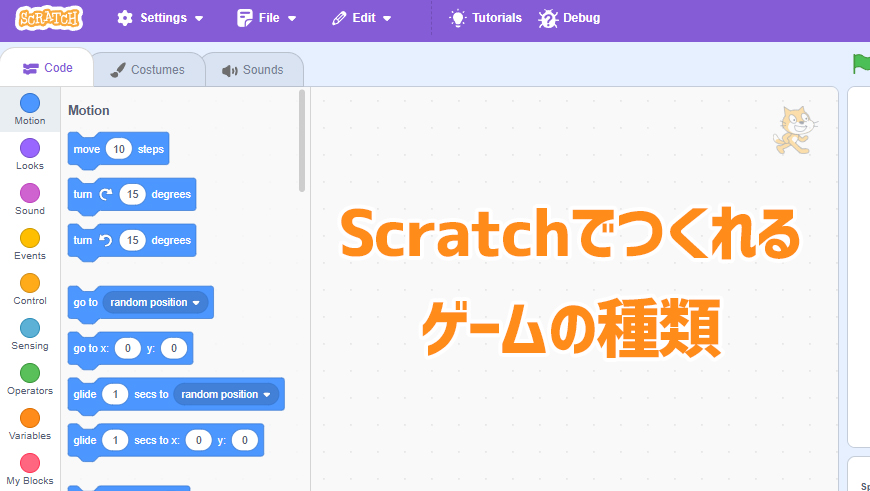
Task: Open the Debug panel
Action: click(569, 18)
